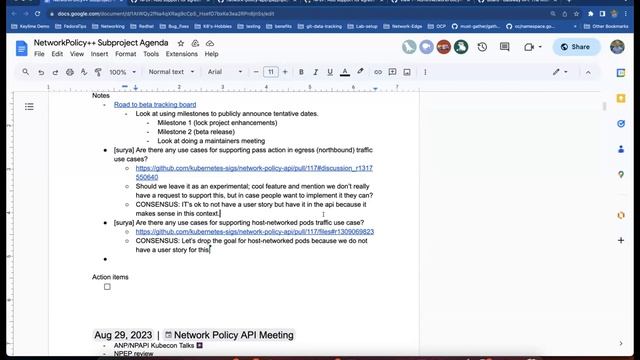The width and height of the screenshot is (640, 360).
Task: Star the NetworkPolicy++ Subproject Agenda document
Action: pos(181,43)
